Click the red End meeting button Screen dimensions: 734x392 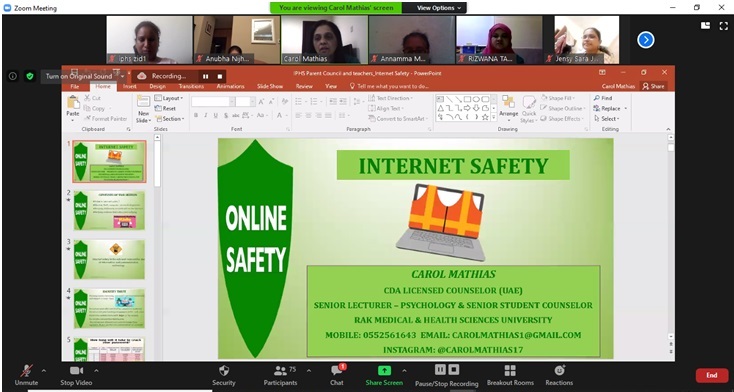[x=712, y=375]
